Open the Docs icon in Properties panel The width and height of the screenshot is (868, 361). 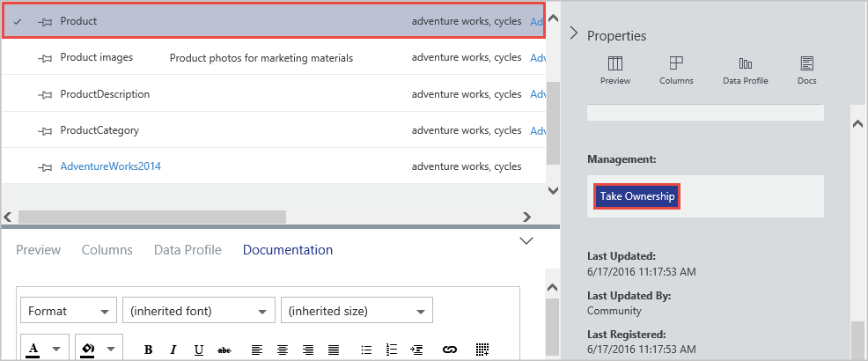click(x=806, y=70)
